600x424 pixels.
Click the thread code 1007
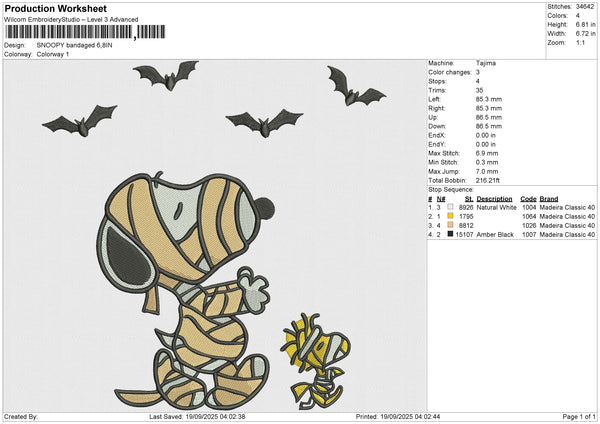[529, 235]
